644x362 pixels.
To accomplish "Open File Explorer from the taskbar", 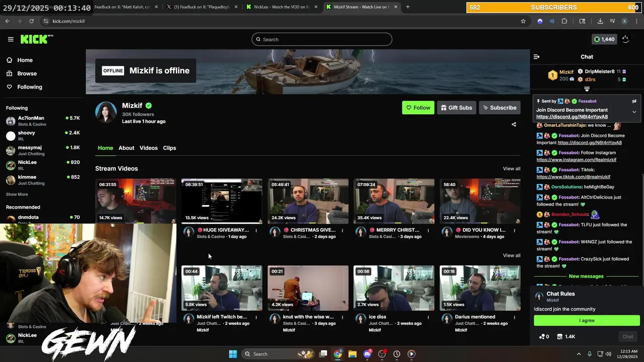I will (352, 354).
